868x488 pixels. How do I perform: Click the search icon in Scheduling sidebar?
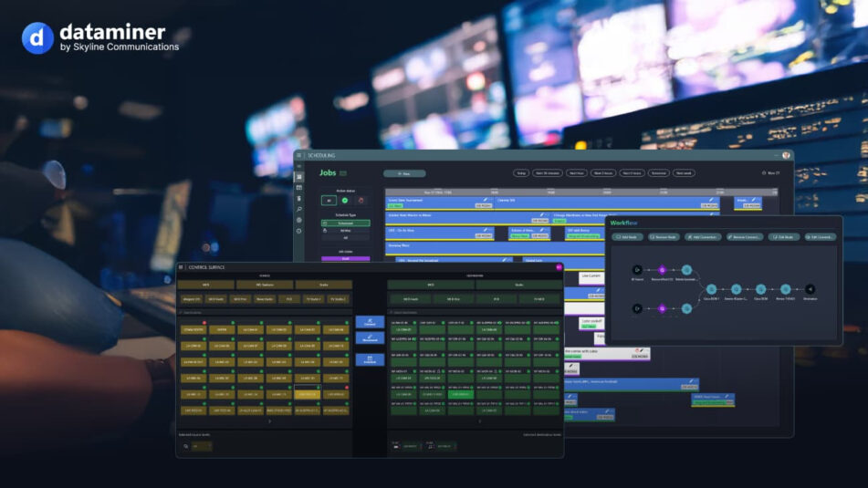(x=298, y=209)
